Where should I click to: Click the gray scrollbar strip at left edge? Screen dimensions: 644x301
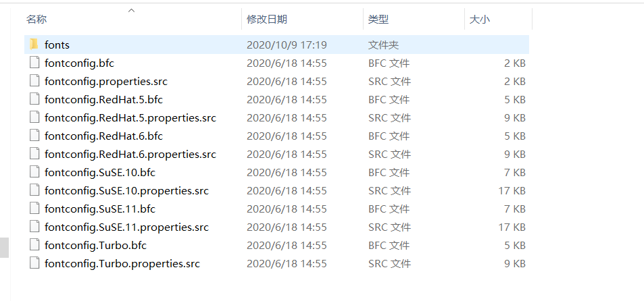(x=4, y=248)
